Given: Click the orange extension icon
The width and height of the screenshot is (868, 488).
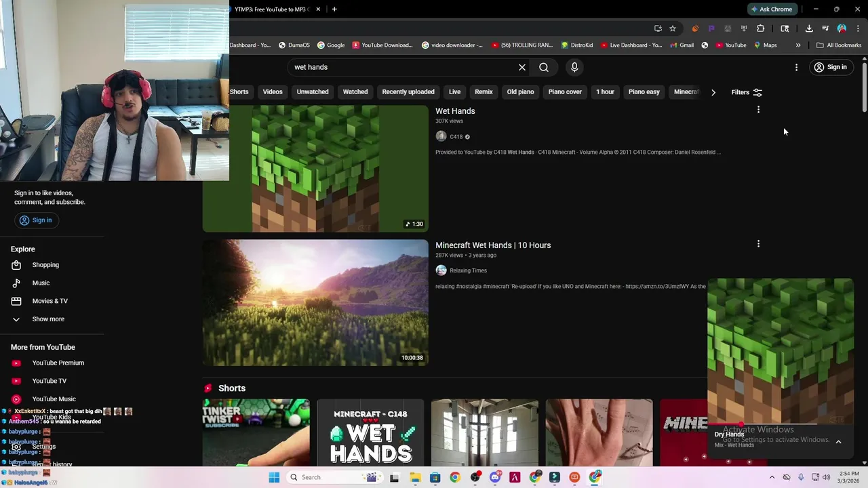Looking at the screenshot, I should (x=695, y=28).
